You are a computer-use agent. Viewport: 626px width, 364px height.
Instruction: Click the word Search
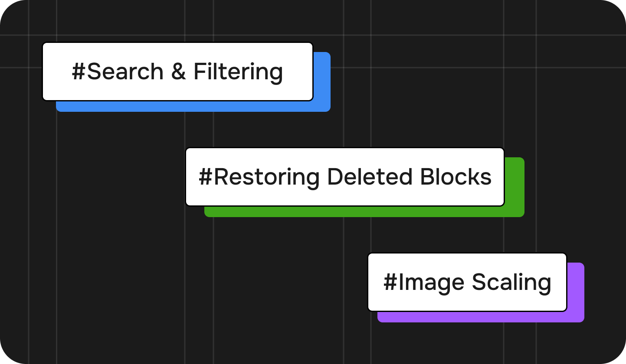point(125,71)
